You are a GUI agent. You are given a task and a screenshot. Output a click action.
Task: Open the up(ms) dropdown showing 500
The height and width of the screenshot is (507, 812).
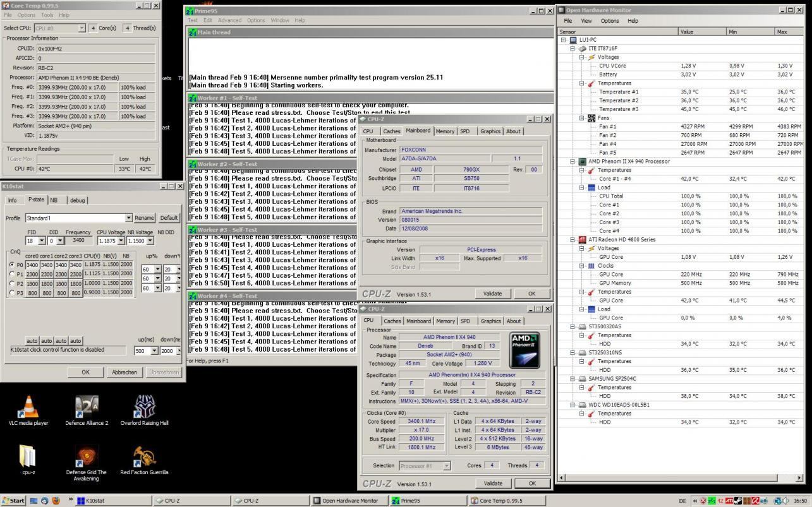point(155,351)
